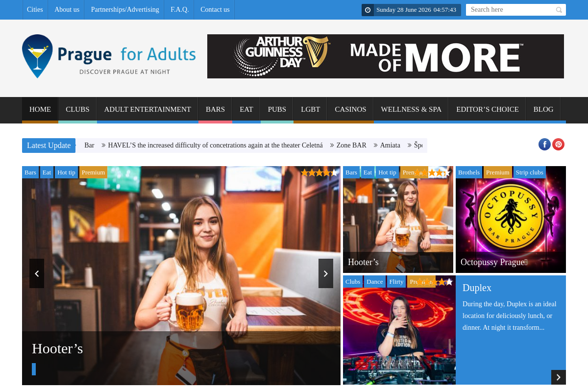
Task: Open the HAVEL'S ticker headline
Action: (215, 146)
